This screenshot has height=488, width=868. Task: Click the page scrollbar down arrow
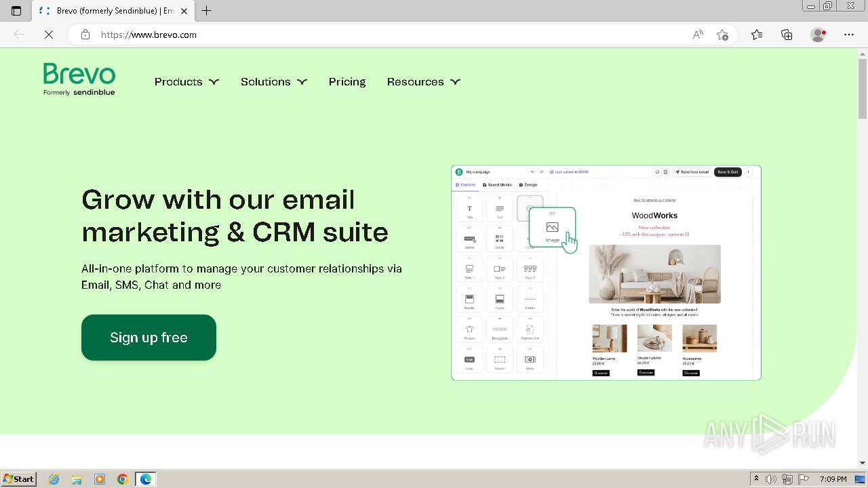tap(863, 463)
